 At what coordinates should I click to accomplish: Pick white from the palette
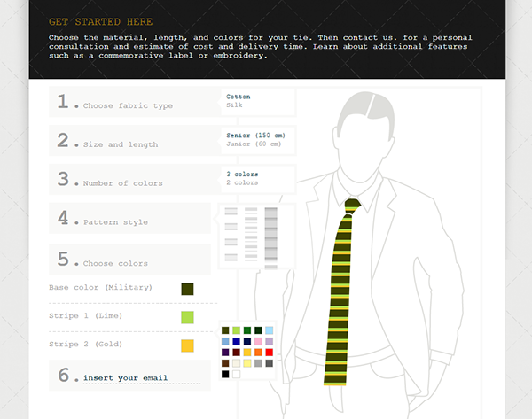pyautogui.click(x=237, y=374)
